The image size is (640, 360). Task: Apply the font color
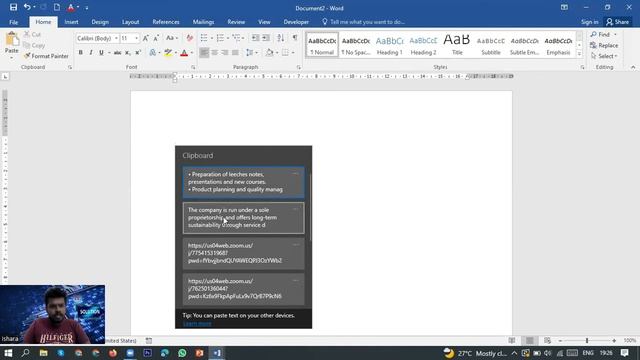click(184, 53)
